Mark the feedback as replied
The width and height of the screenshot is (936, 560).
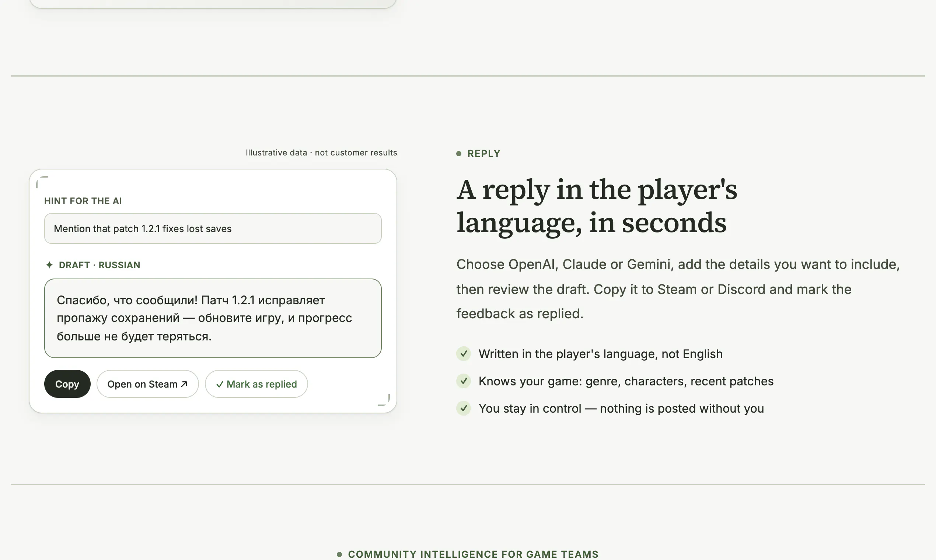click(x=256, y=384)
